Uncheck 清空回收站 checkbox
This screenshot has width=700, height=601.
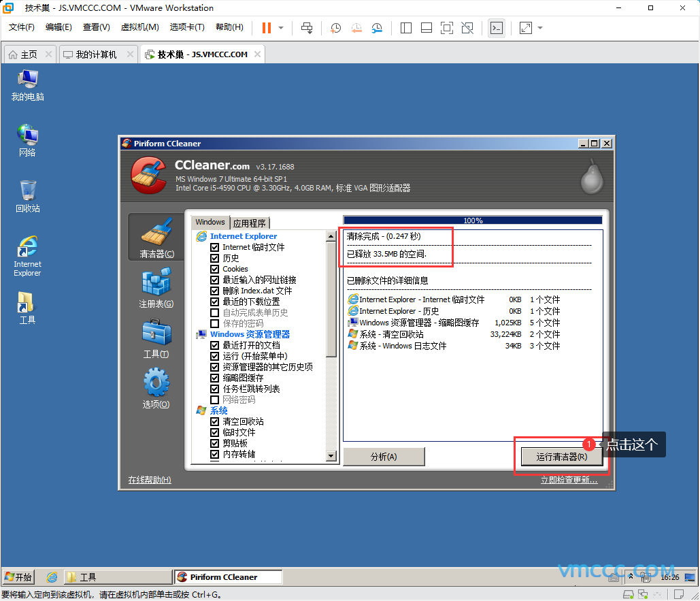tap(215, 421)
